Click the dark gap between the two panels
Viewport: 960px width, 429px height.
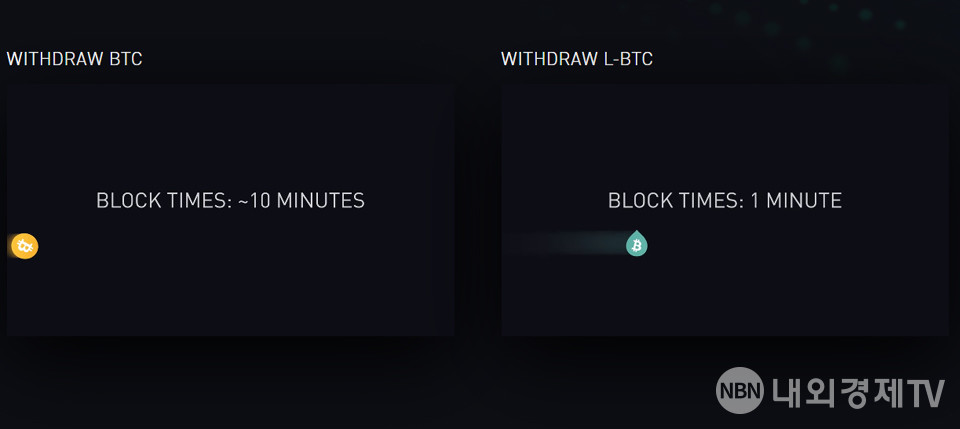478,210
